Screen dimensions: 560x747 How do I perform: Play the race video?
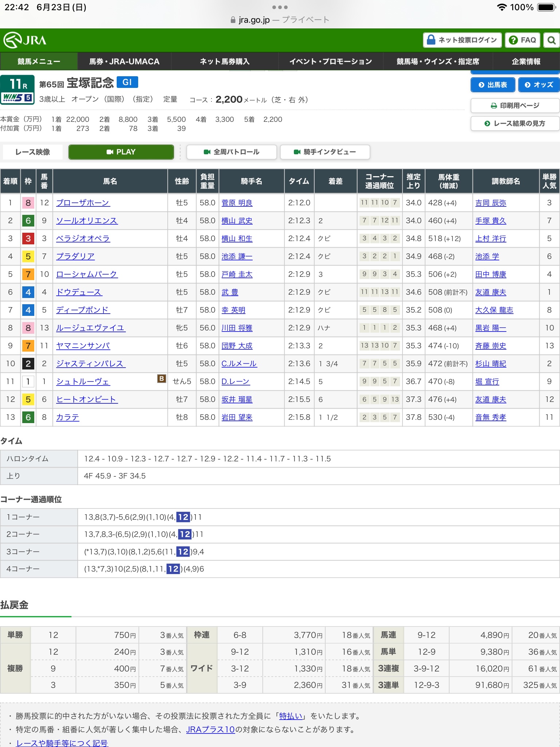[x=121, y=152]
